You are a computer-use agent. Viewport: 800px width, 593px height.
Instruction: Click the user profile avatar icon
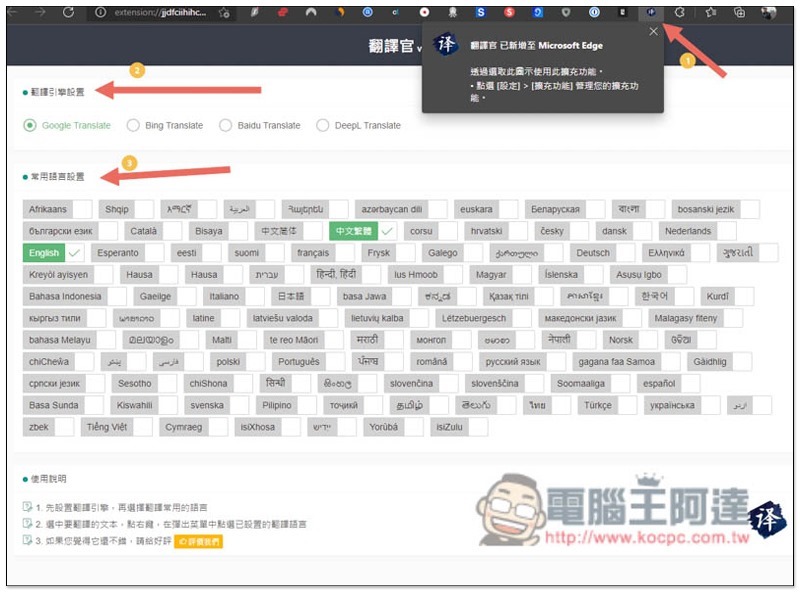pyautogui.click(x=769, y=13)
